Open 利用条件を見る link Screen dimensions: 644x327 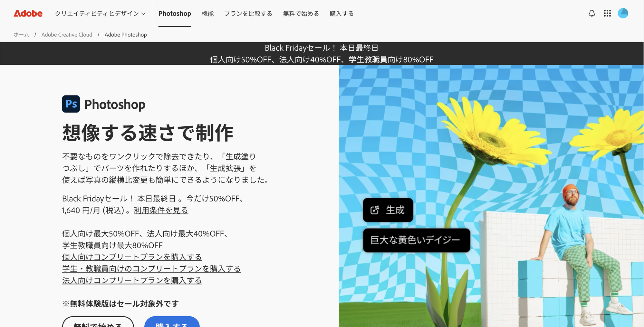coord(161,210)
